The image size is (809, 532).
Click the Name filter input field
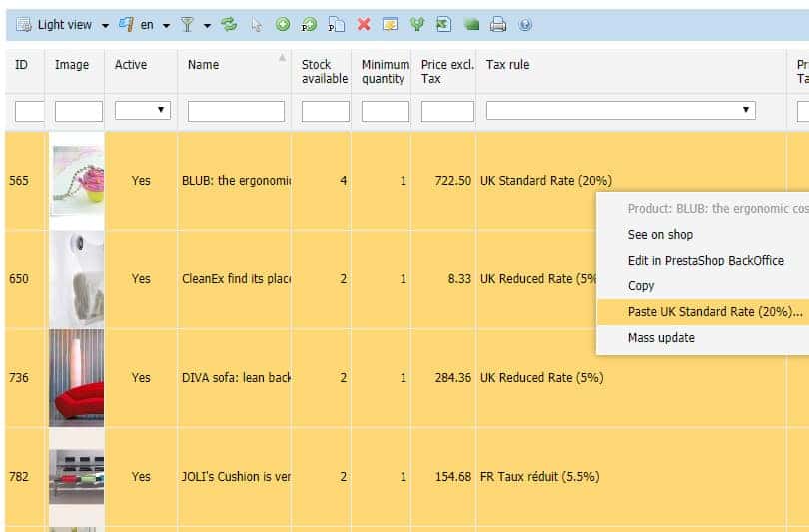pyautogui.click(x=236, y=111)
